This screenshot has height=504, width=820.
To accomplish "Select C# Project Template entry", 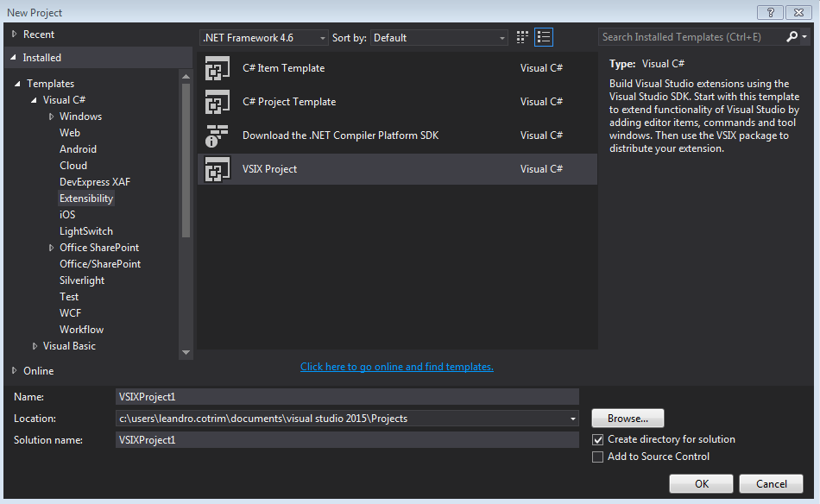I will 397,102.
